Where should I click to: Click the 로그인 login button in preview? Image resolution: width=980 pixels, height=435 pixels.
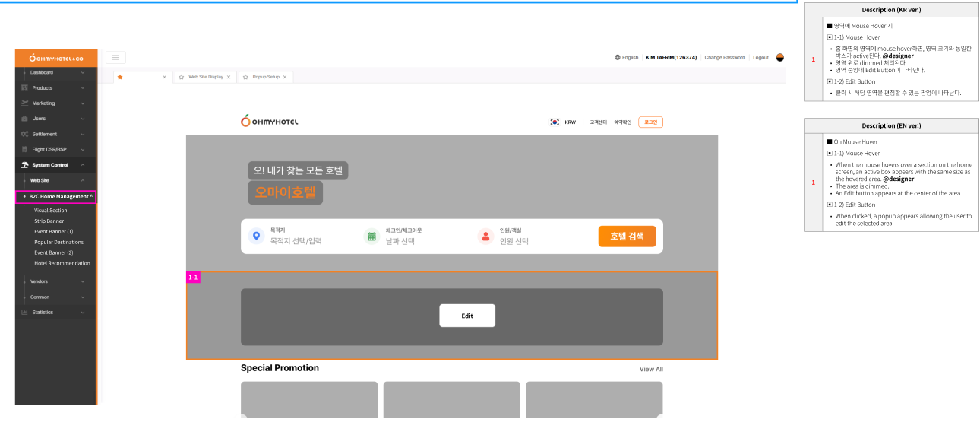tap(650, 122)
